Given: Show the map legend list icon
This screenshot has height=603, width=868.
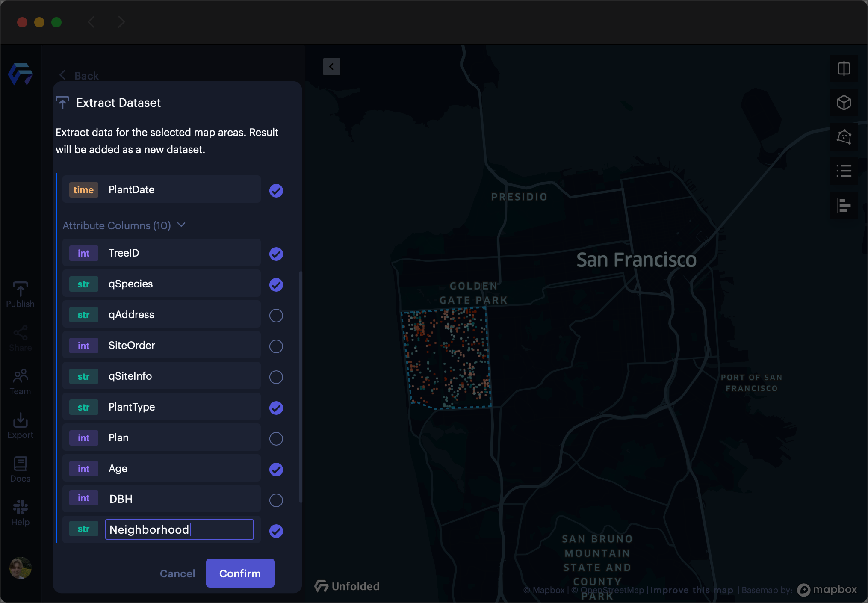Looking at the screenshot, I should pos(844,171).
